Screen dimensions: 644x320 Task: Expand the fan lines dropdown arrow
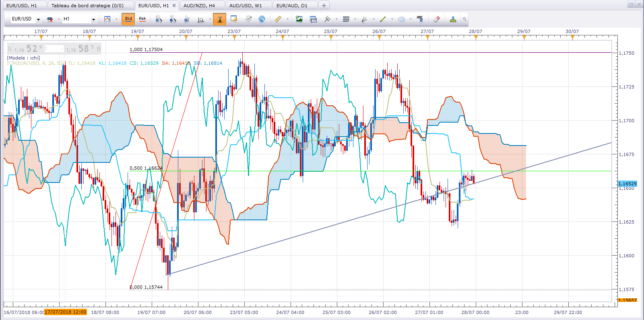[x=374, y=19]
